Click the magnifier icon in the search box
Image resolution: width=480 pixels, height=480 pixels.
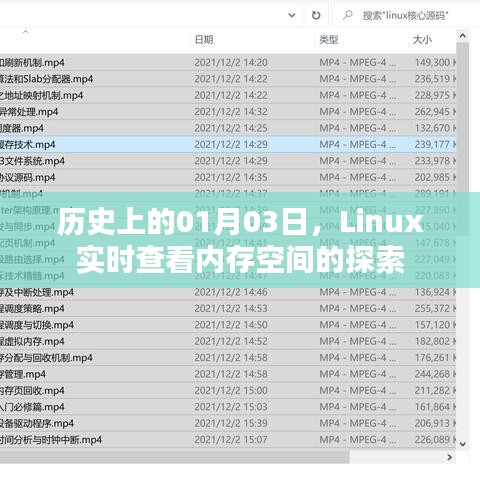347,15
